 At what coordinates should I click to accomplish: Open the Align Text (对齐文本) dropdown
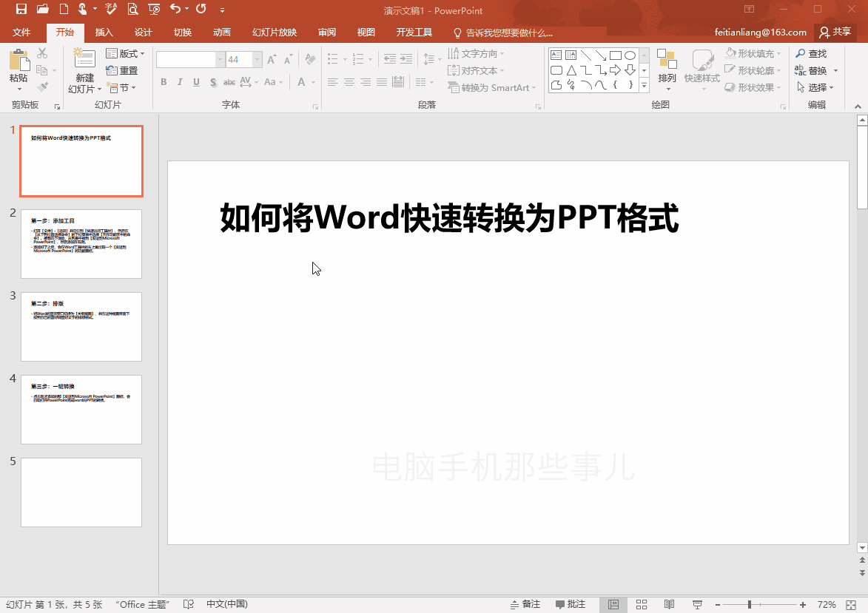(476, 70)
